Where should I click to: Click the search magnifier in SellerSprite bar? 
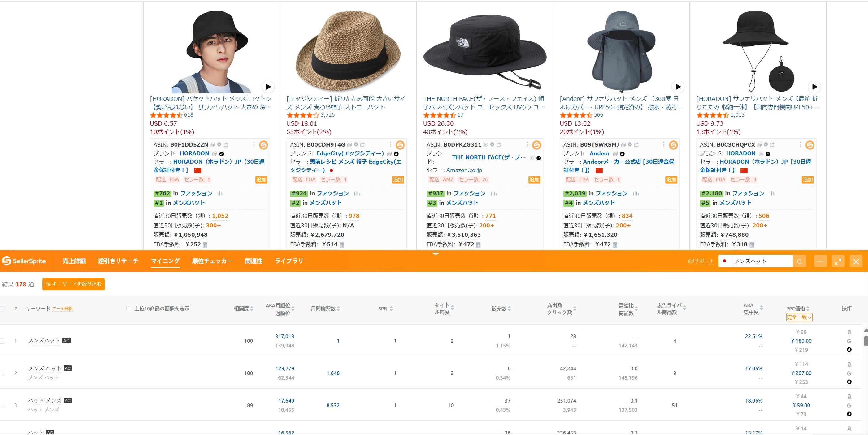pyautogui.click(x=799, y=261)
